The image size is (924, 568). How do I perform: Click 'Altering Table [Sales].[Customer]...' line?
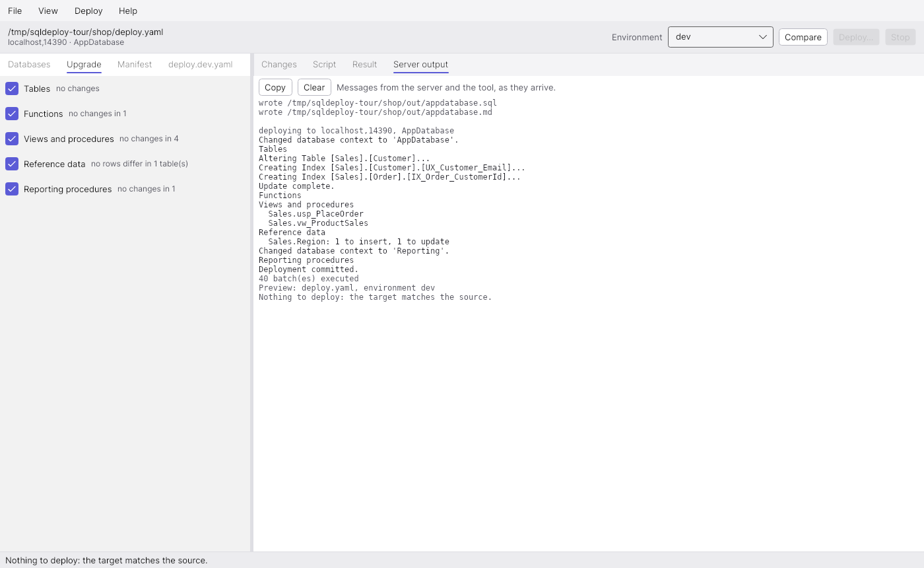point(344,159)
